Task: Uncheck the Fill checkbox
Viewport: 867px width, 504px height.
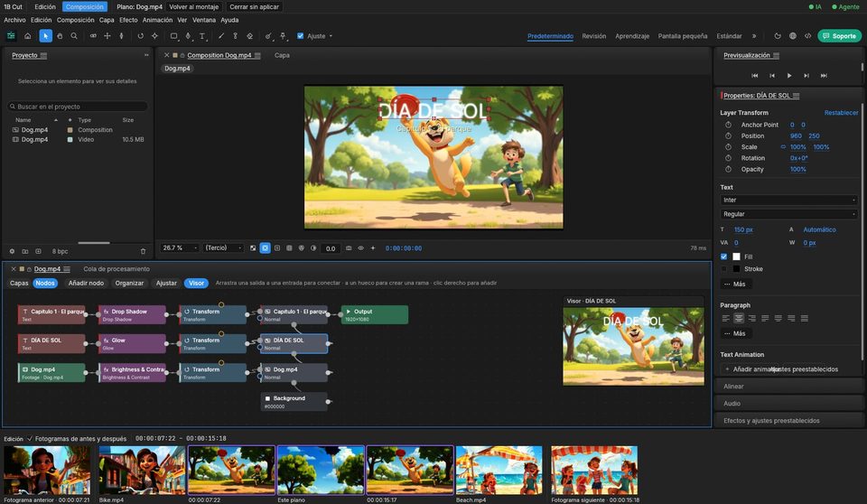Action: click(x=723, y=257)
